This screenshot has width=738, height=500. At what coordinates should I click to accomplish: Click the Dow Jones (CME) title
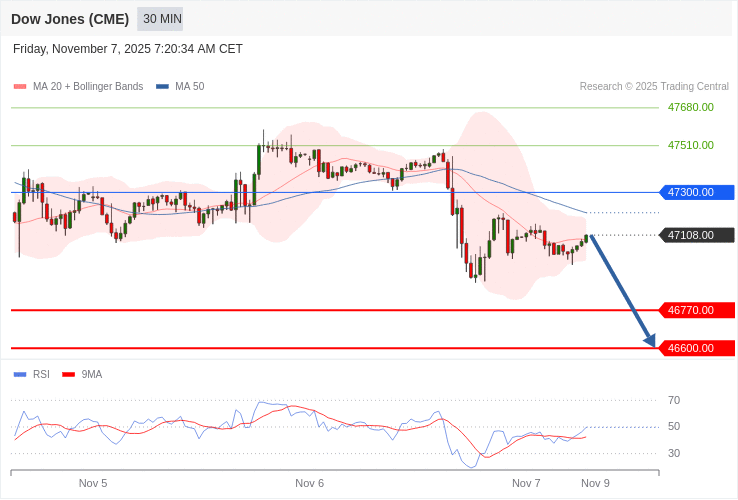pos(70,19)
